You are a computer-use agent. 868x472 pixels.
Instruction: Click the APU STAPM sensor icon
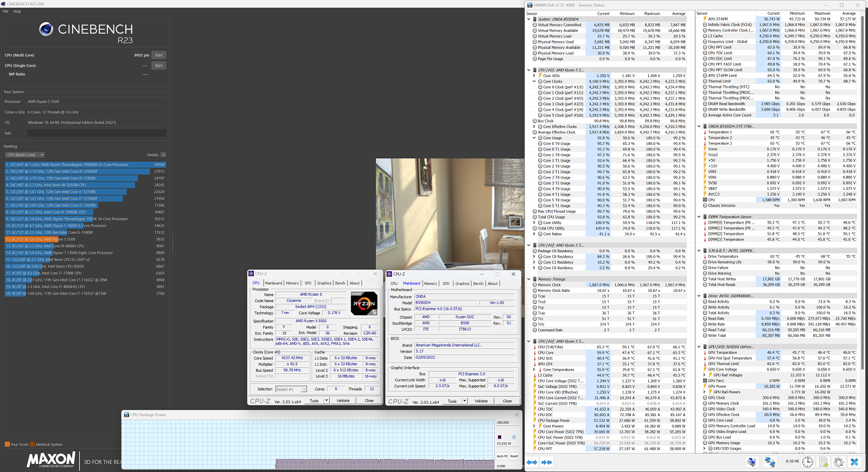(705, 19)
